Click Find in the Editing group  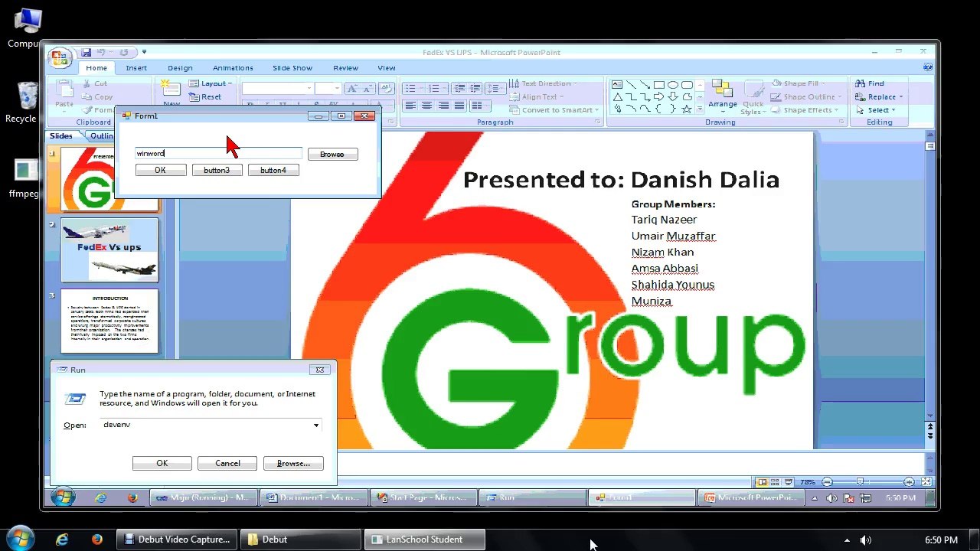[869, 83]
